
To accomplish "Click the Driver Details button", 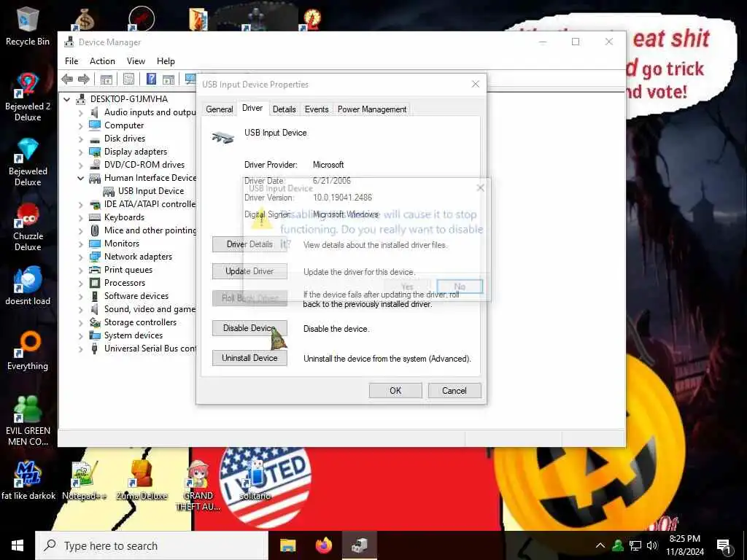I will coord(249,244).
